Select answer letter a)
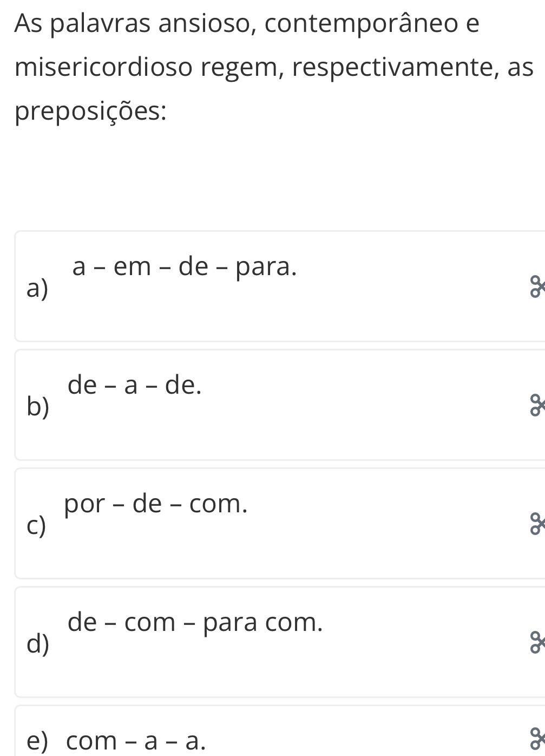 37,290
